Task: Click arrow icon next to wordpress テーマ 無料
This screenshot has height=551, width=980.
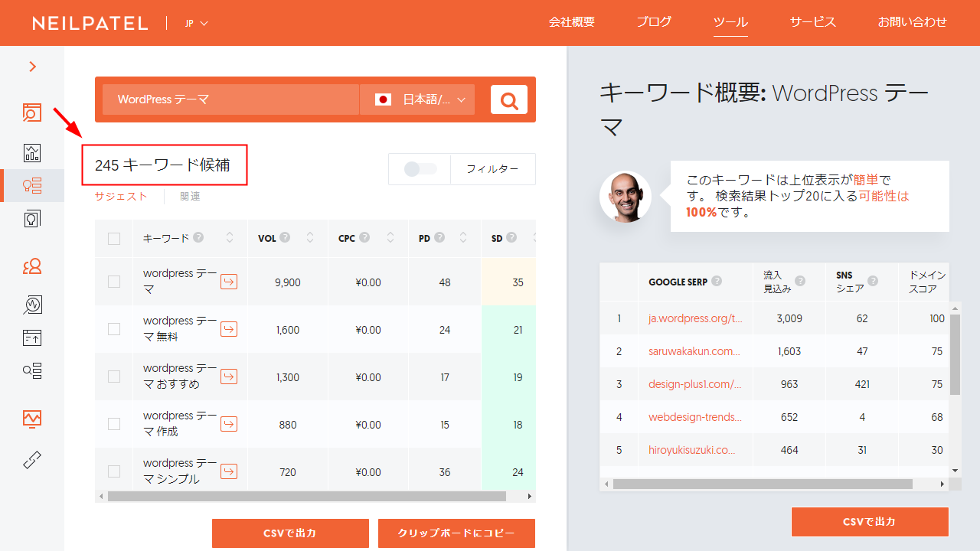Action: [x=229, y=329]
